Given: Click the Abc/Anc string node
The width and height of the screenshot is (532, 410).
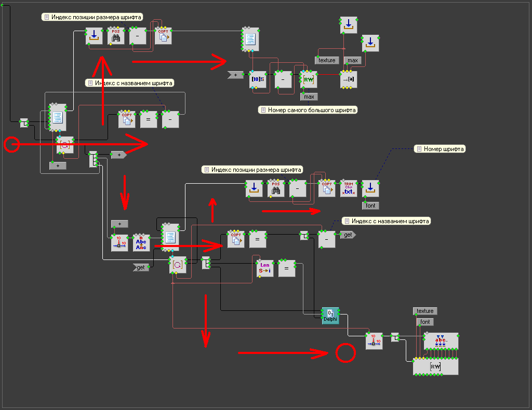Looking at the screenshot, I should 141,242.
